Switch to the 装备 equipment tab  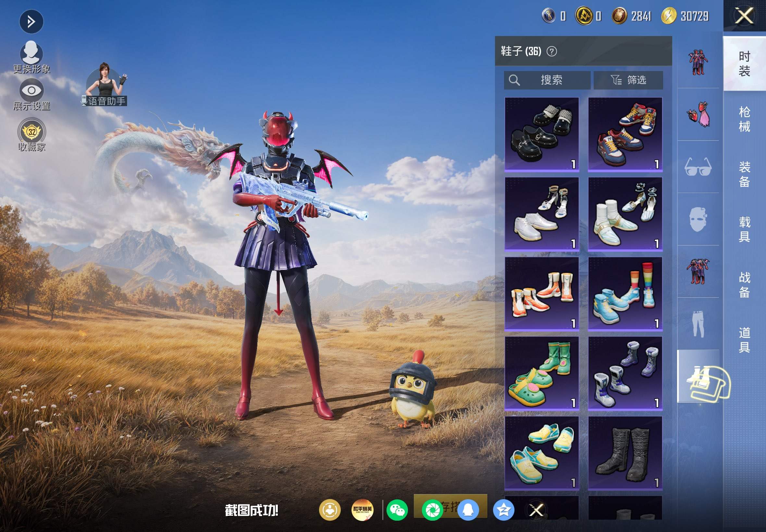coord(744,174)
